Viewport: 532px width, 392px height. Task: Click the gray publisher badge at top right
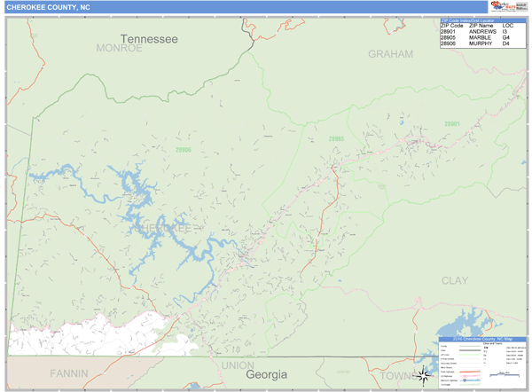click(x=521, y=5)
